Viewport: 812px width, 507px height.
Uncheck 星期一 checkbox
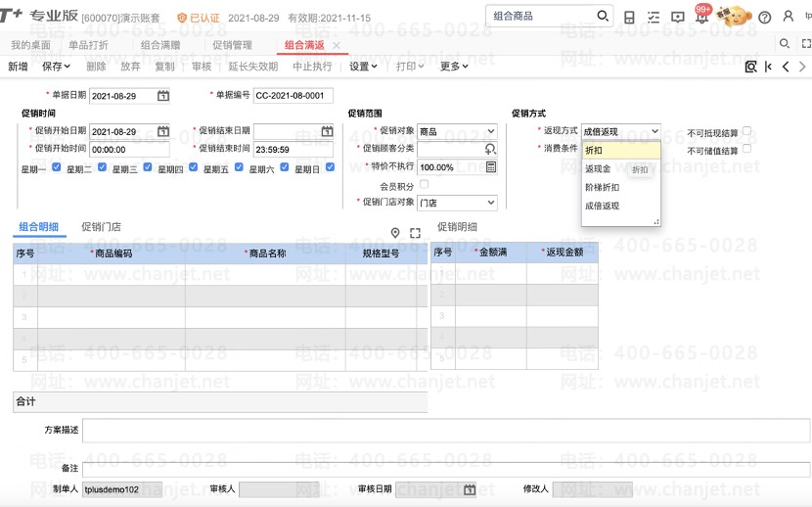pyautogui.click(x=57, y=166)
